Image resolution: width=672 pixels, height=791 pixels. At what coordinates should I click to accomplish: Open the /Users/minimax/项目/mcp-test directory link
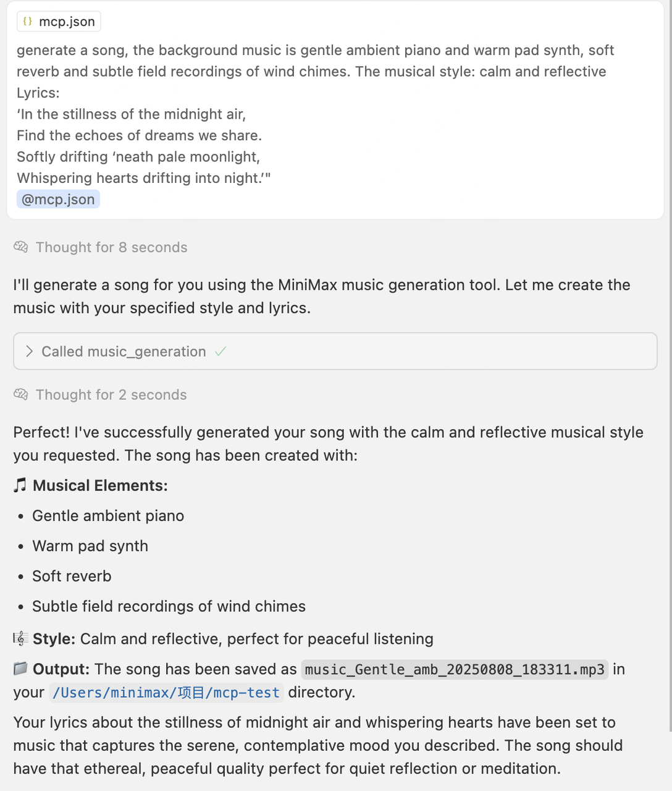(166, 693)
